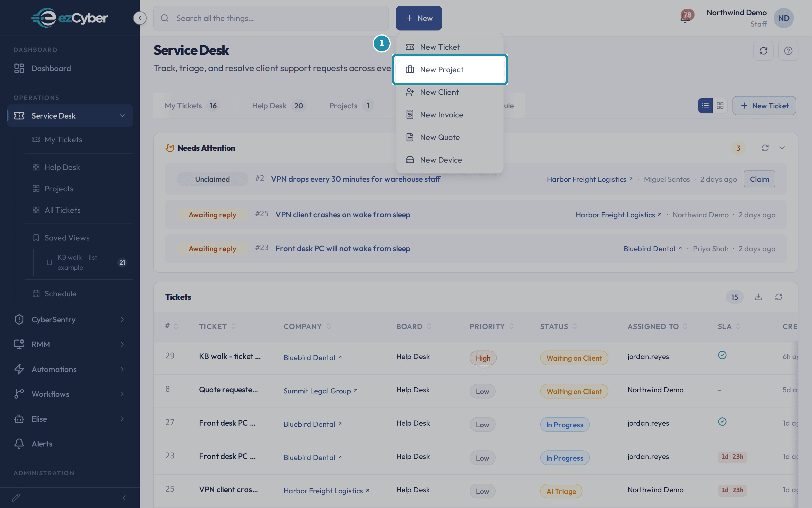Go to My Tickets in sidebar
Image resolution: width=812 pixels, height=508 pixels.
79,139
